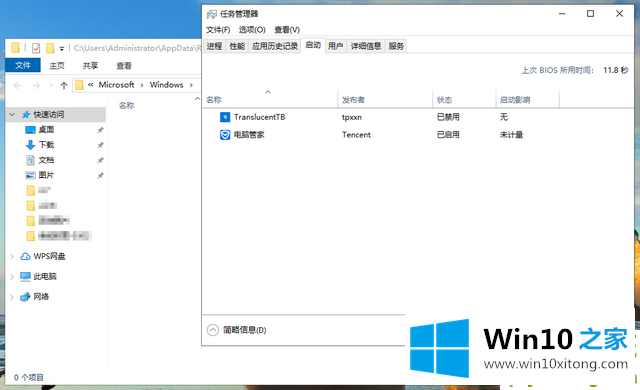Click the 文档 document icon in sidebar

coord(30,160)
